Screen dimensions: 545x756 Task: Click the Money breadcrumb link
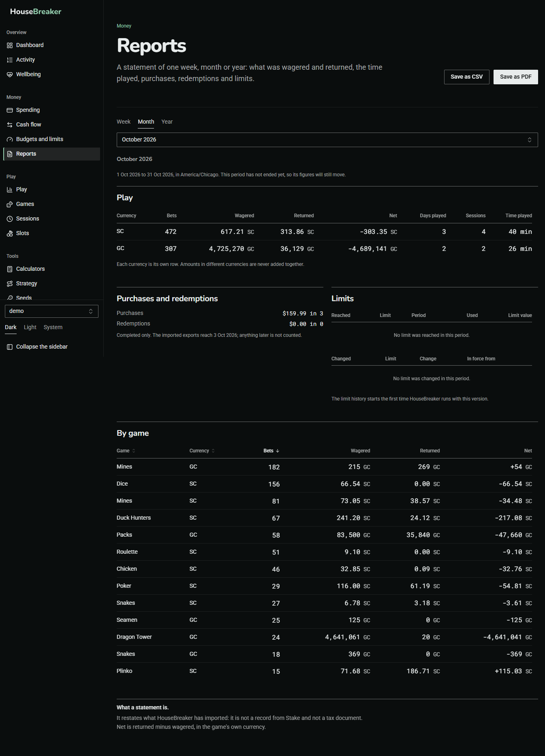(124, 26)
